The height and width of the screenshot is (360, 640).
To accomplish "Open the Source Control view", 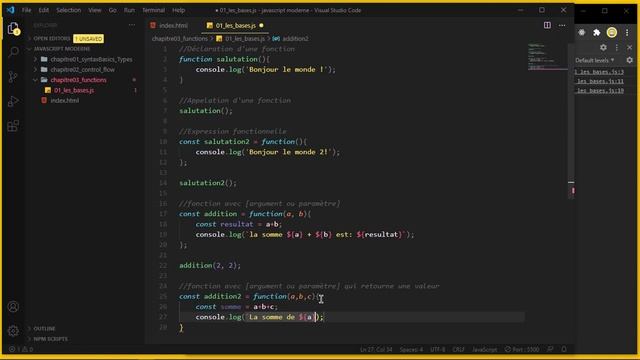I will coord(13,76).
